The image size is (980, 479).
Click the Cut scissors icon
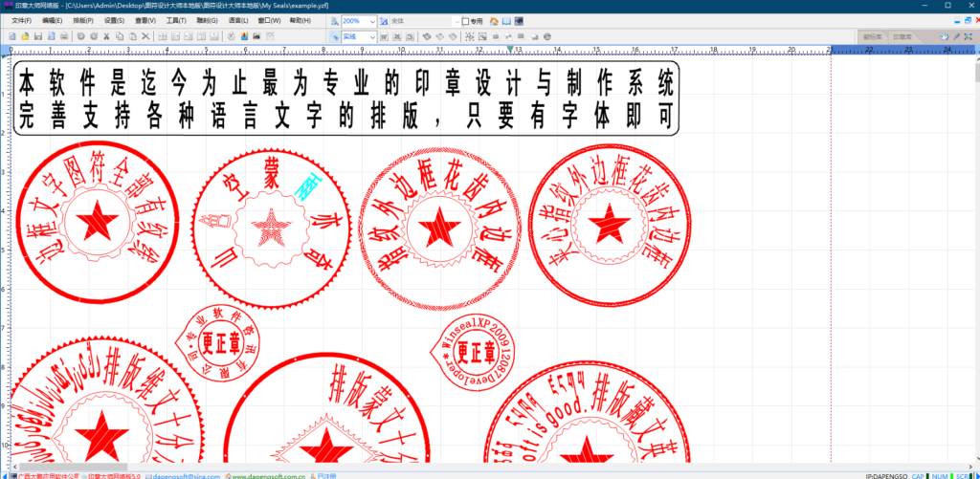click(106, 36)
